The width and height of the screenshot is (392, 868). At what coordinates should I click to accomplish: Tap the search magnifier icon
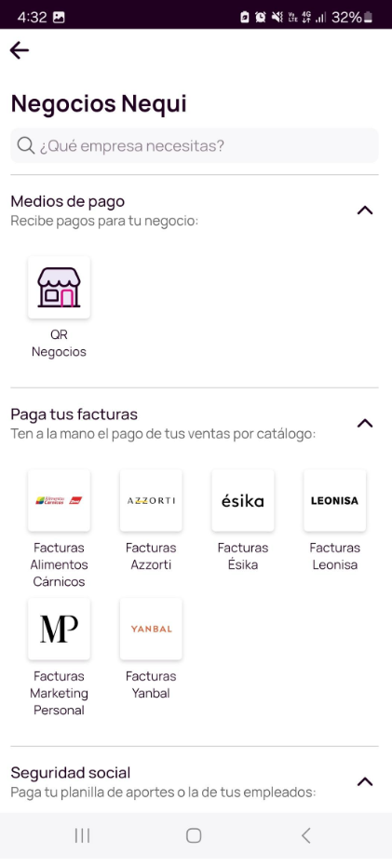25,145
